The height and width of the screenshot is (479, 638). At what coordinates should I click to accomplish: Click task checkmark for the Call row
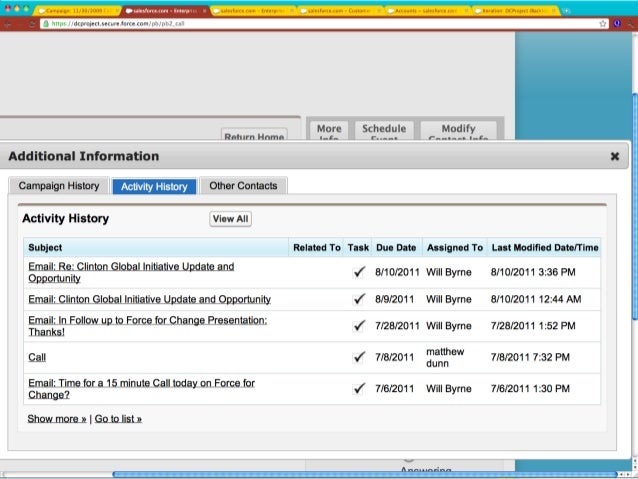pos(359,357)
